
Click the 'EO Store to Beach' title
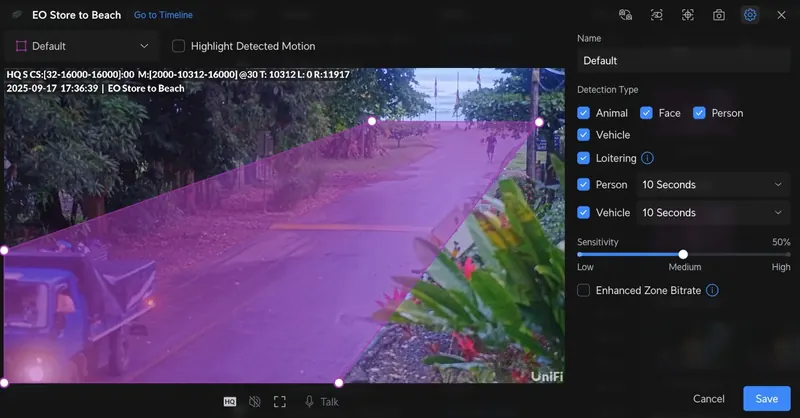pos(77,15)
